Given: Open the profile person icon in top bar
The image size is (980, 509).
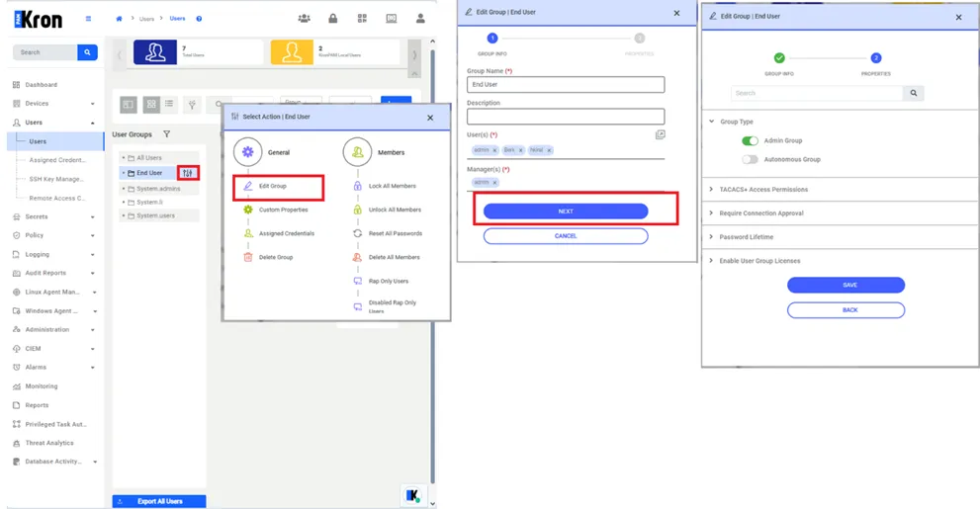Looking at the screenshot, I should click(420, 18).
